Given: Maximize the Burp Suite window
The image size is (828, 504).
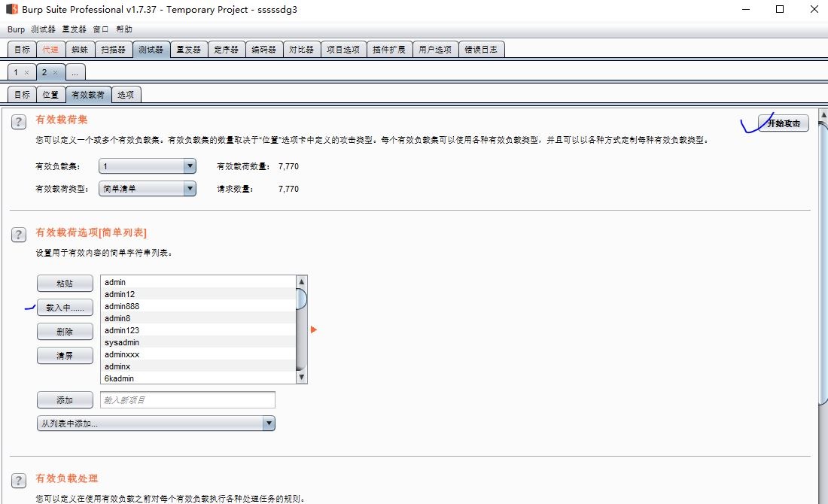Looking at the screenshot, I should click(779, 9).
